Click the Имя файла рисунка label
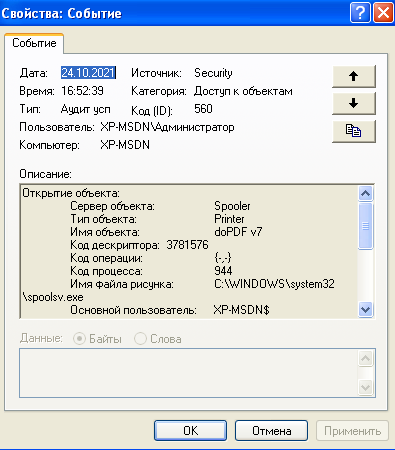 click(122, 284)
